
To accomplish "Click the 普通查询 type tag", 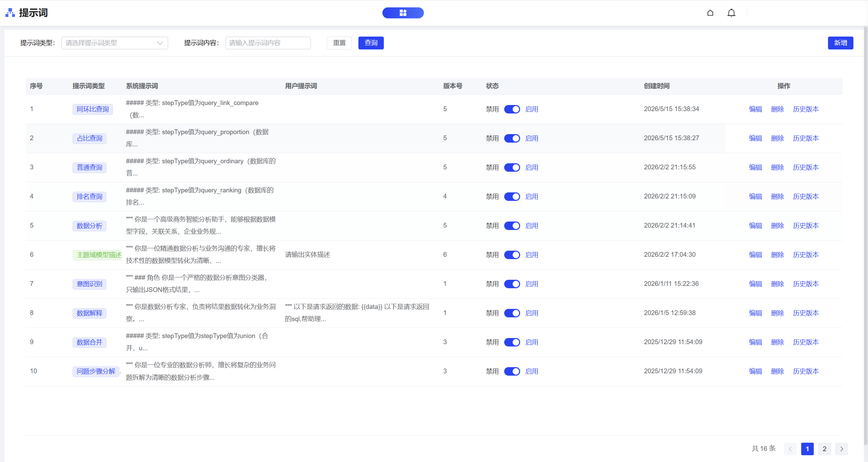I will click(90, 168).
